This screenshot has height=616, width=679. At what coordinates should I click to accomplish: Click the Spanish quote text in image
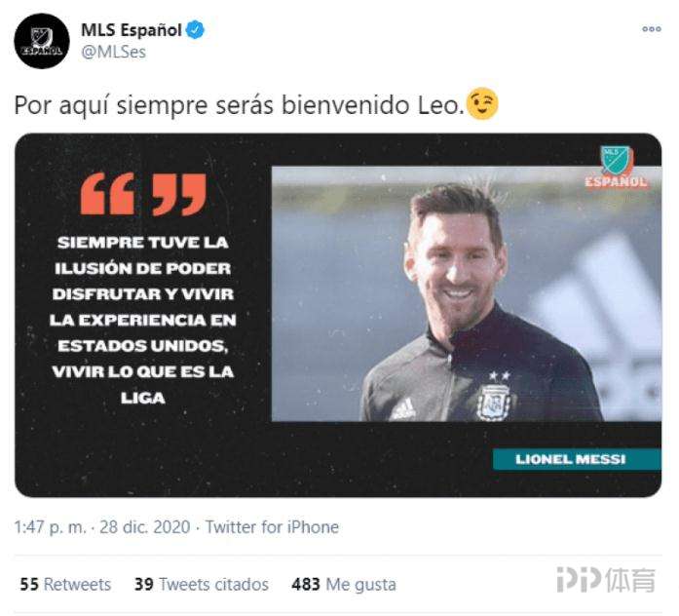(x=143, y=320)
